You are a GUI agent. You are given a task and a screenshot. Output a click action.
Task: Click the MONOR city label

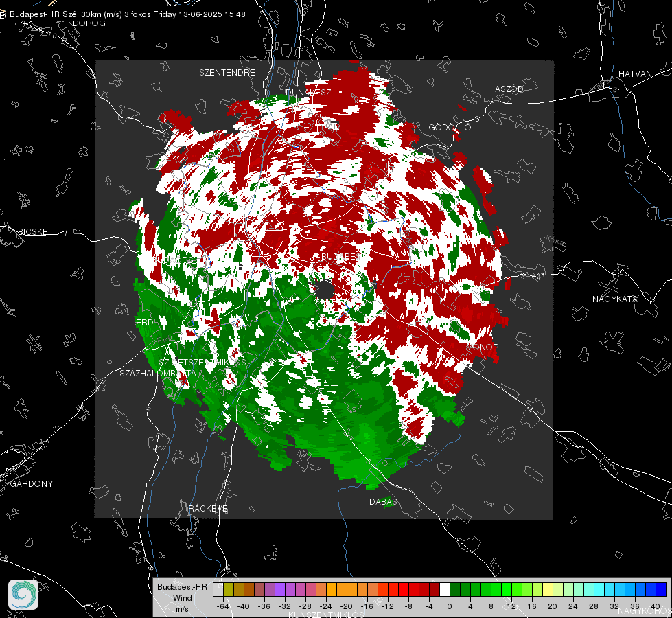coord(483,347)
